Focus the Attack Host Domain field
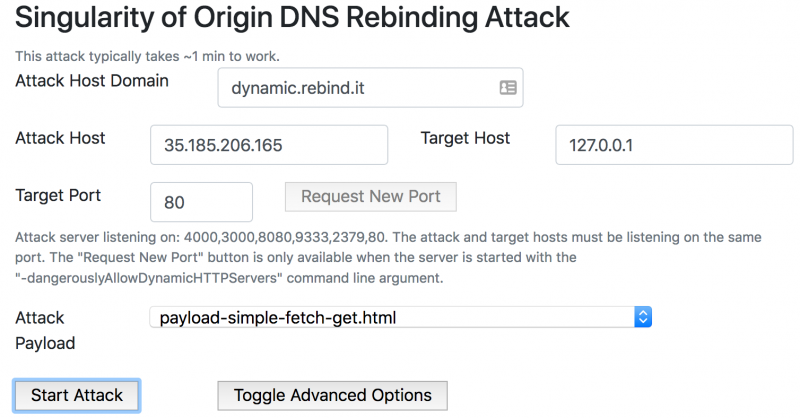 pos(355,88)
